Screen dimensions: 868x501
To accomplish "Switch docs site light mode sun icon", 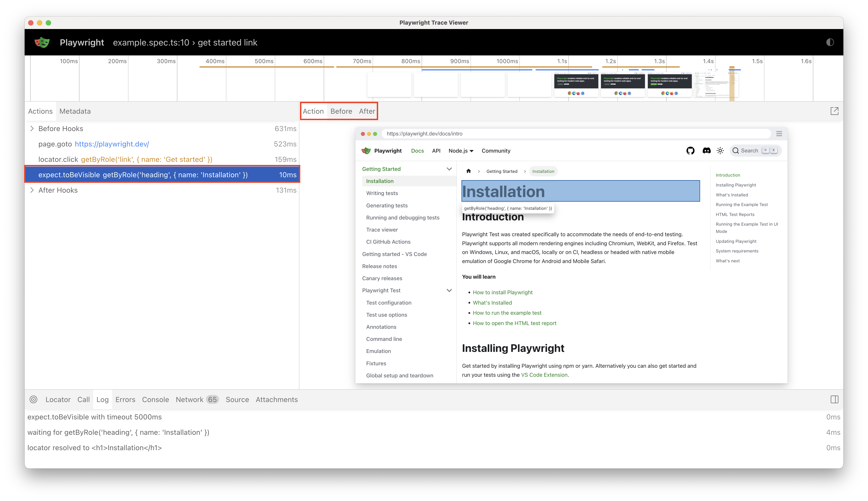I will click(x=720, y=151).
